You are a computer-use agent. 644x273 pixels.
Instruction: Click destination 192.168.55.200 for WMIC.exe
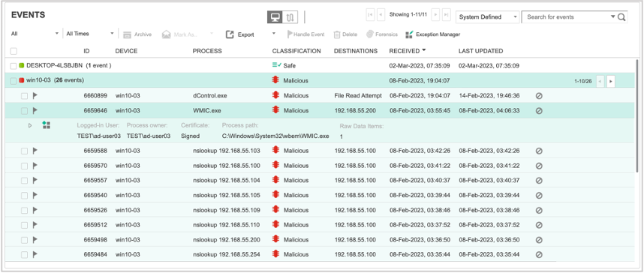pyautogui.click(x=355, y=110)
